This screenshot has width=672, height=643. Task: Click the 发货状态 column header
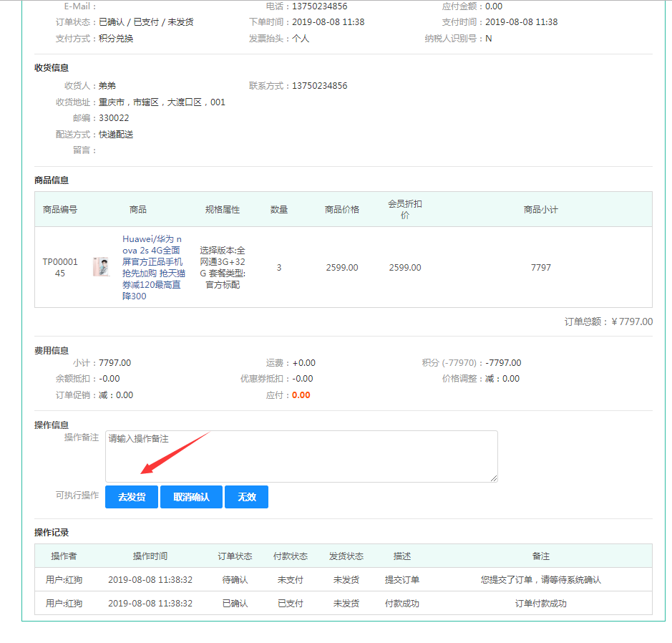[346, 556]
